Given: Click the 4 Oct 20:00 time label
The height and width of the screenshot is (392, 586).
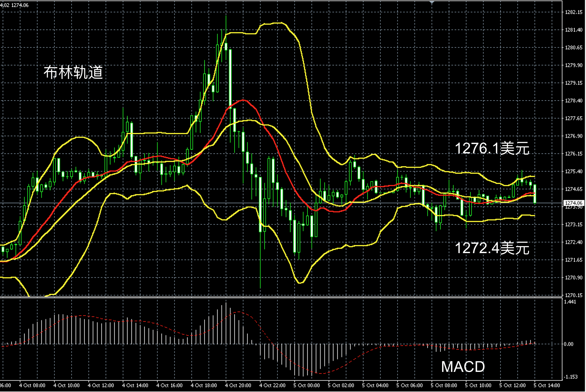Looking at the screenshot, I should [x=238, y=386].
